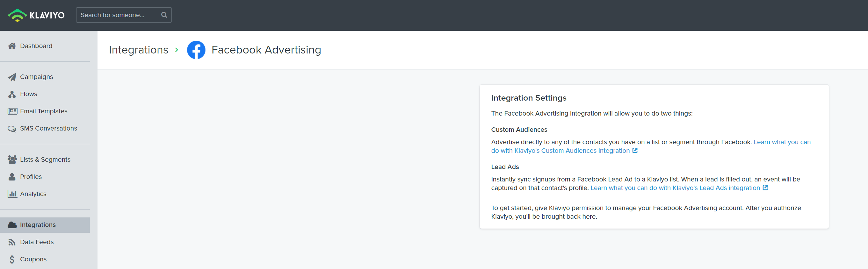Image resolution: width=868 pixels, height=269 pixels.
Task: Click the 'Integration Settings' heading
Action: (x=529, y=98)
